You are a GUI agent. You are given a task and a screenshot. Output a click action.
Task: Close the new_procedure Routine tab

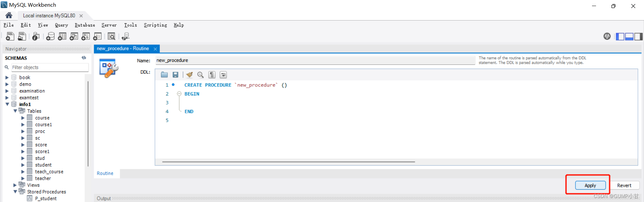155,49
